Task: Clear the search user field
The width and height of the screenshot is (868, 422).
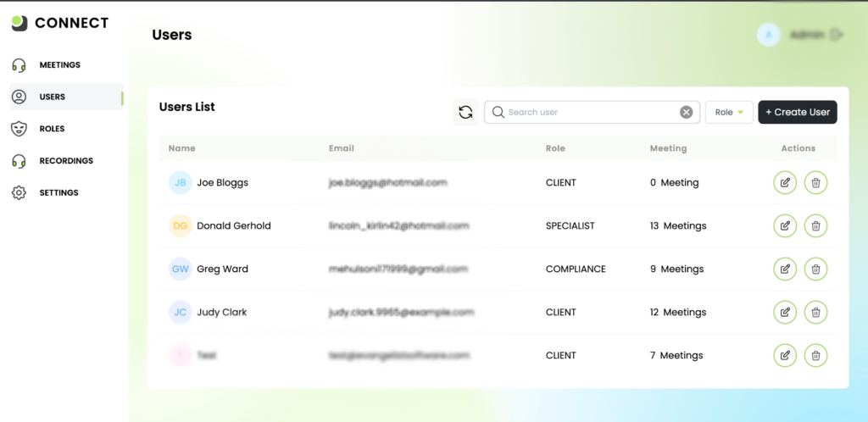Action: click(x=686, y=112)
